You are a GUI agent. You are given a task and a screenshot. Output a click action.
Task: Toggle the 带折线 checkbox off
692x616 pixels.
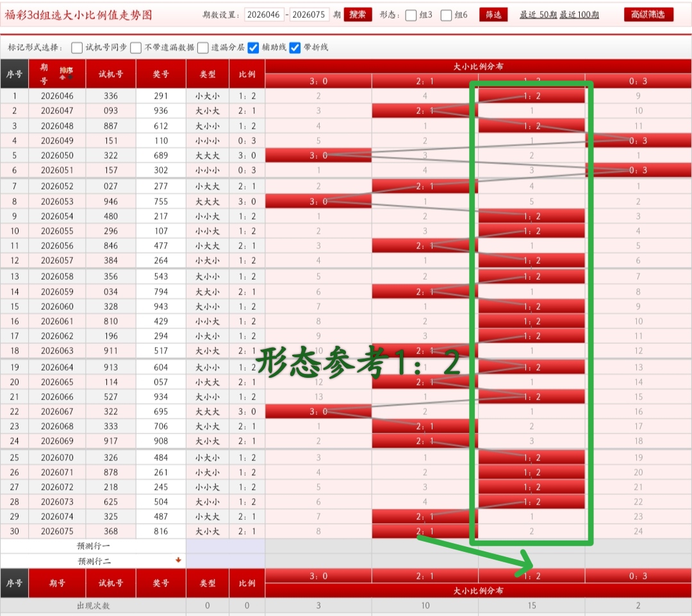[x=295, y=47]
